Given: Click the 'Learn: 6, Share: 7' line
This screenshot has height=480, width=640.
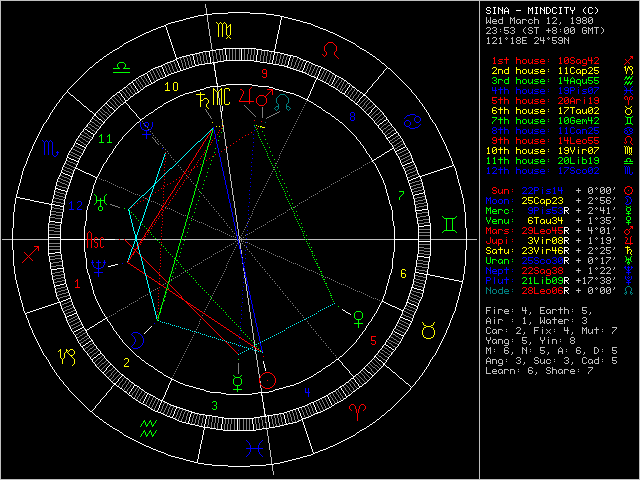Looking at the screenshot, I should coord(540,371).
